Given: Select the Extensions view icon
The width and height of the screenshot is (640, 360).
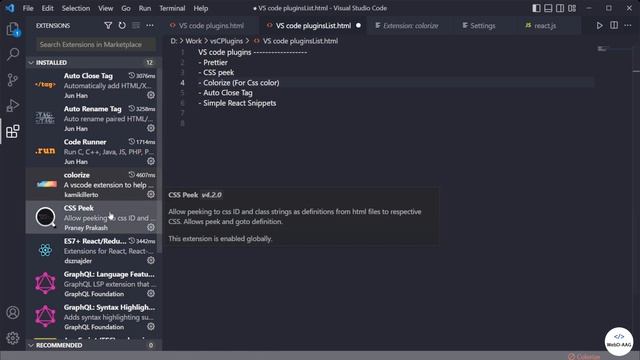Looking at the screenshot, I should tap(13, 131).
